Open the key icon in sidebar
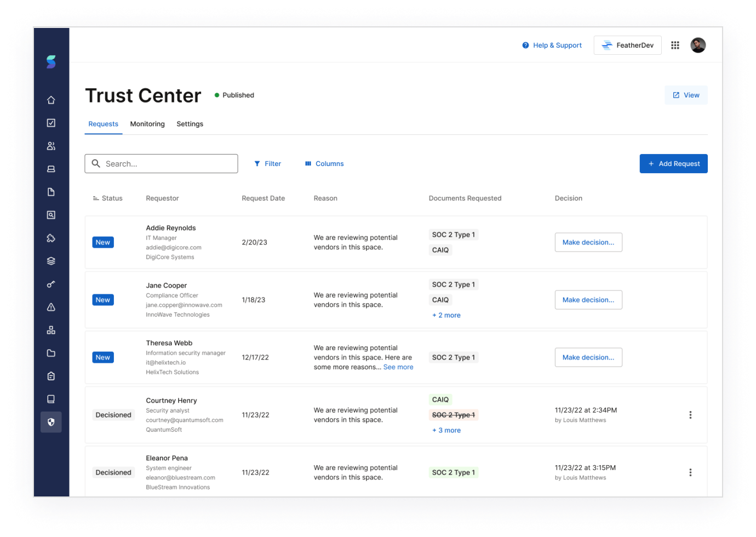 tap(51, 284)
